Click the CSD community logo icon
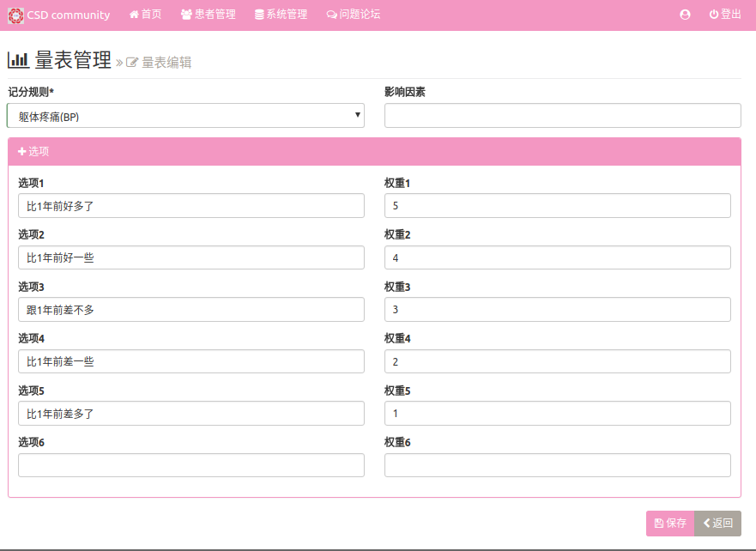The height and width of the screenshot is (551, 756). coord(15,15)
